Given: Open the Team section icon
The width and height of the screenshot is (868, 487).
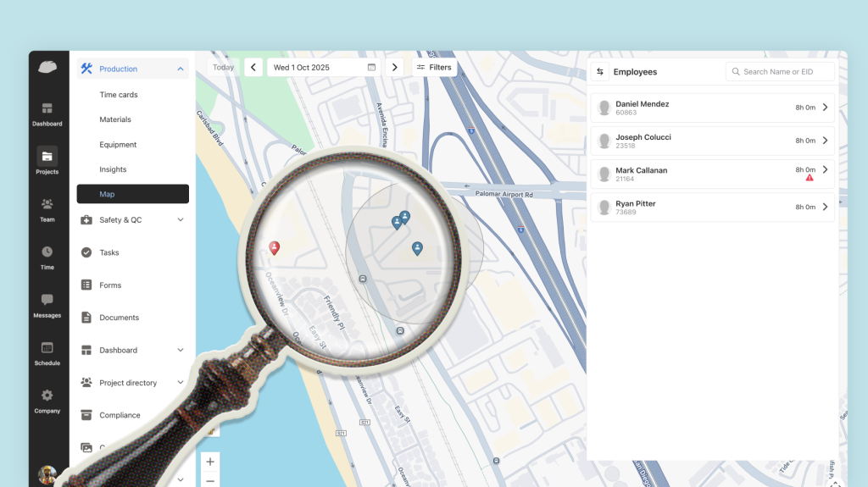Looking at the screenshot, I should [x=47, y=208].
